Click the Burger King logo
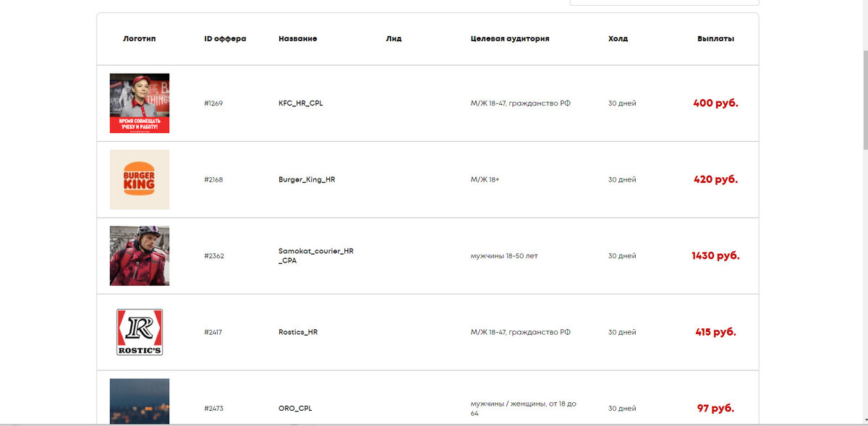The height and width of the screenshot is (426, 868). click(140, 179)
